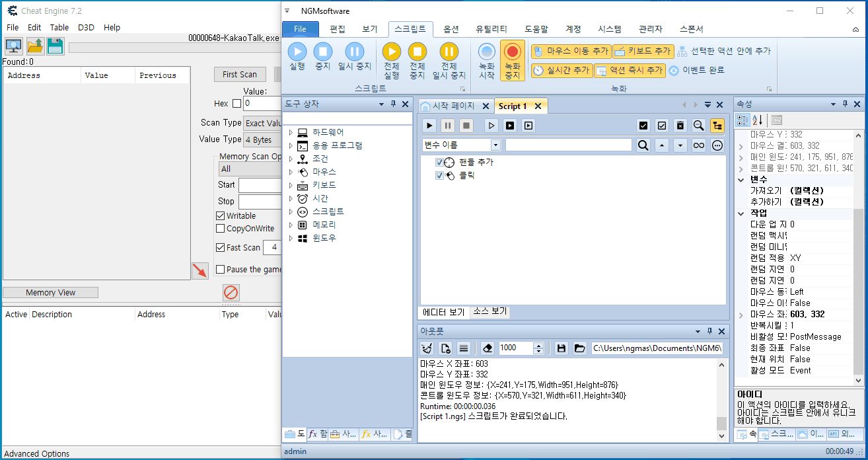
Task: Click save disk icon in 아웃풋 toolbar
Action: [x=561, y=348]
